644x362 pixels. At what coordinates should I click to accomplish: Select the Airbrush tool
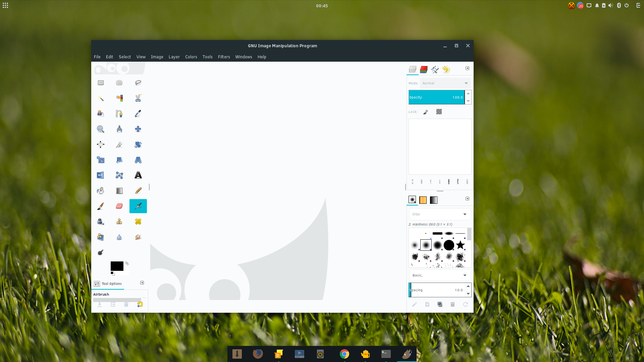pos(138,206)
